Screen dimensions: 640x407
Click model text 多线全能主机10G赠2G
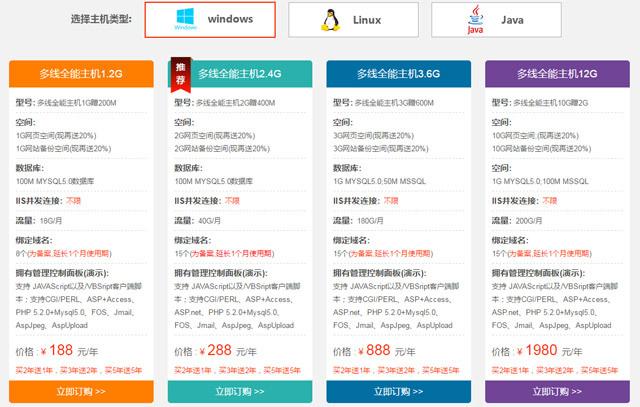[551, 103]
